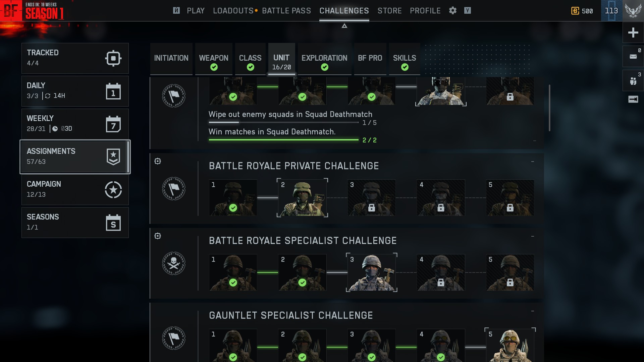This screenshot has width=644, height=362.
Task: Click the flag emblem for Gauntlet Specialist
Action: 174,338
